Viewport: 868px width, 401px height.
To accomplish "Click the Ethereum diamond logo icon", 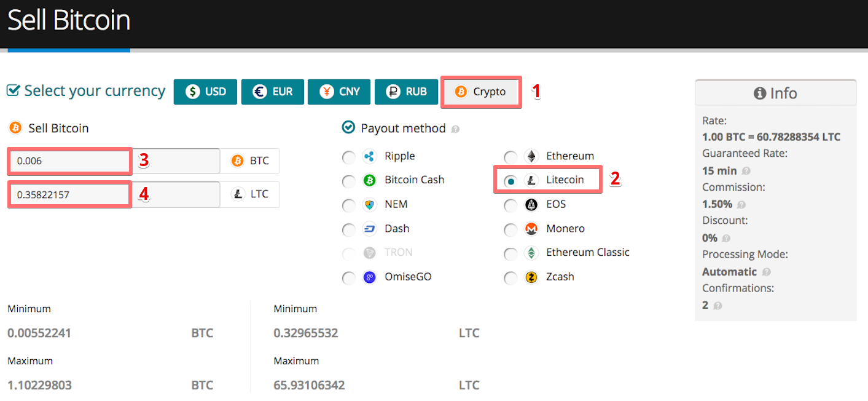I will (531, 156).
